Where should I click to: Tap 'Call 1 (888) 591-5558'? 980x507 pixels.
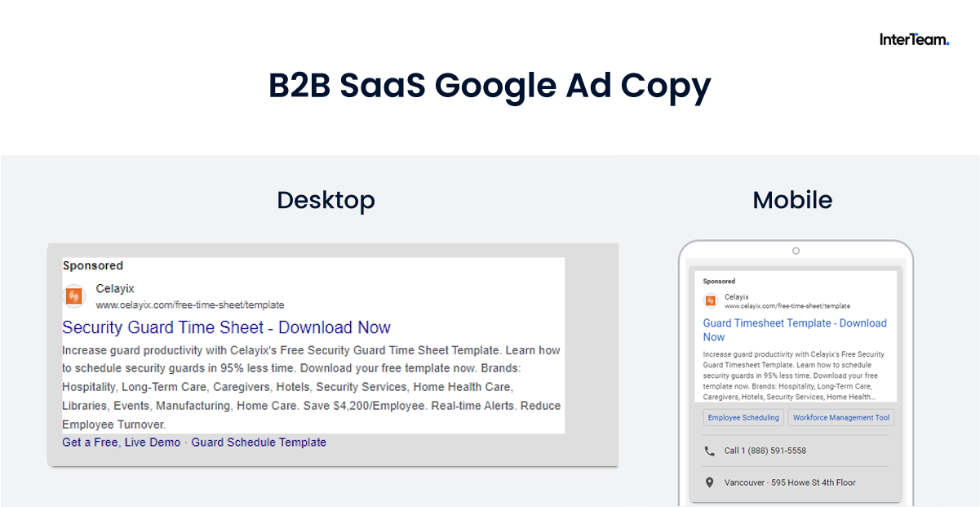[765, 451]
